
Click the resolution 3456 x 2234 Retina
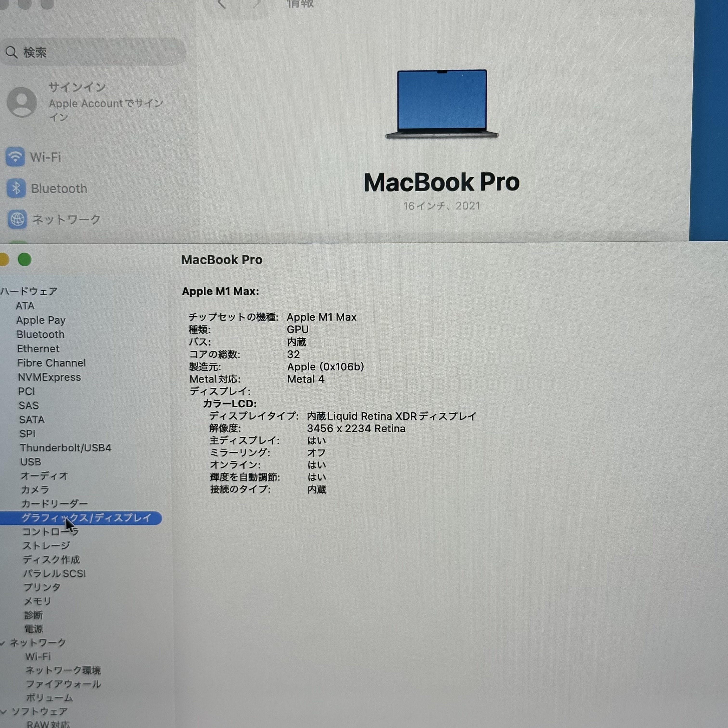356,429
